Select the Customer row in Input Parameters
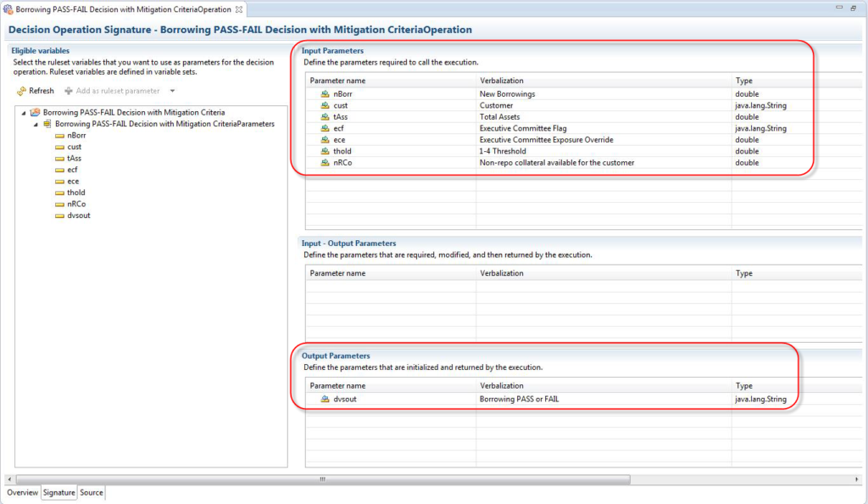 tap(496, 105)
